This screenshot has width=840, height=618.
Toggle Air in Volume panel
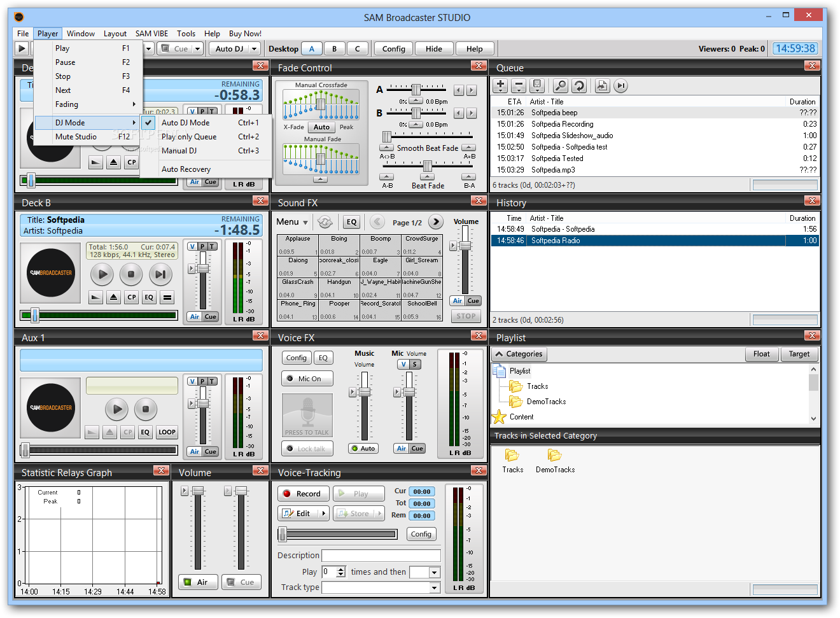pos(197,582)
